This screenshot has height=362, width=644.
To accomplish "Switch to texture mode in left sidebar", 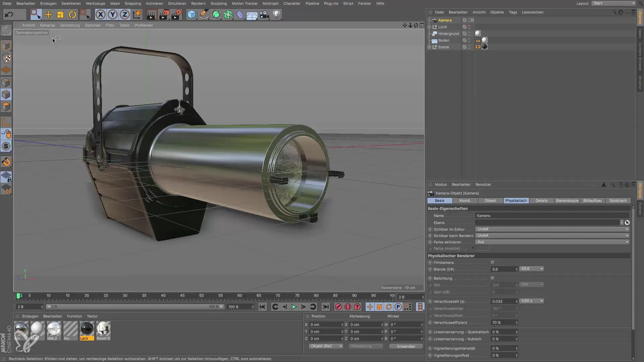I will [x=6, y=58].
